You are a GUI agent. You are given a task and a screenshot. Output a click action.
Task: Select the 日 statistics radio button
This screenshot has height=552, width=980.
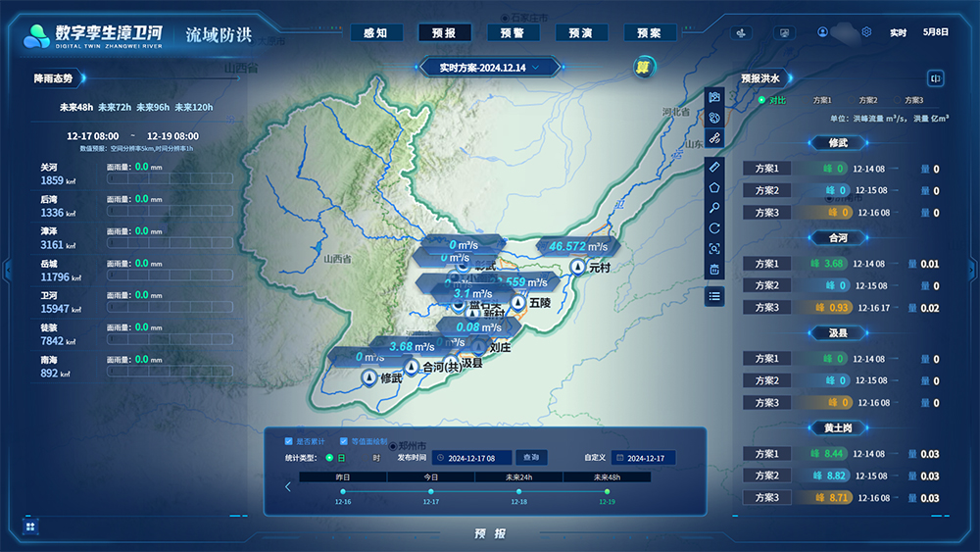329,458
